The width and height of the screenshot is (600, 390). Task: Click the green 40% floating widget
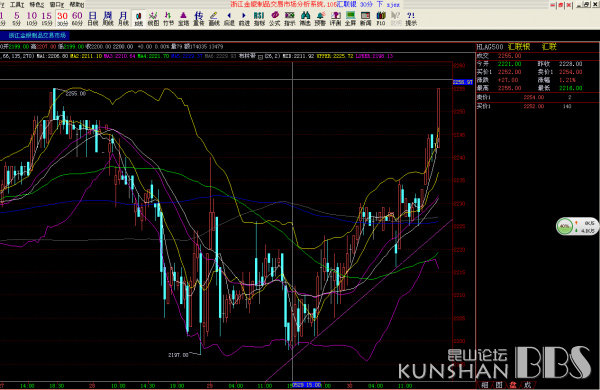coord(565,226)
